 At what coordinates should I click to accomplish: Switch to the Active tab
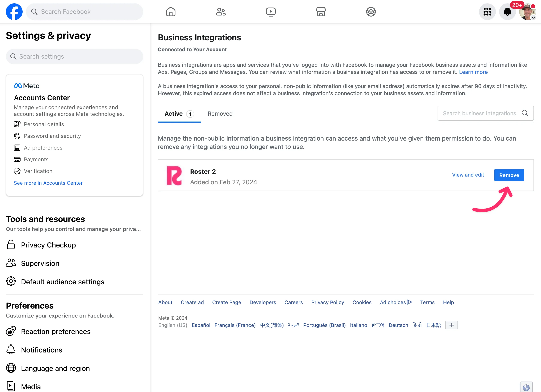pyautogui.click(x=179, y=114)
